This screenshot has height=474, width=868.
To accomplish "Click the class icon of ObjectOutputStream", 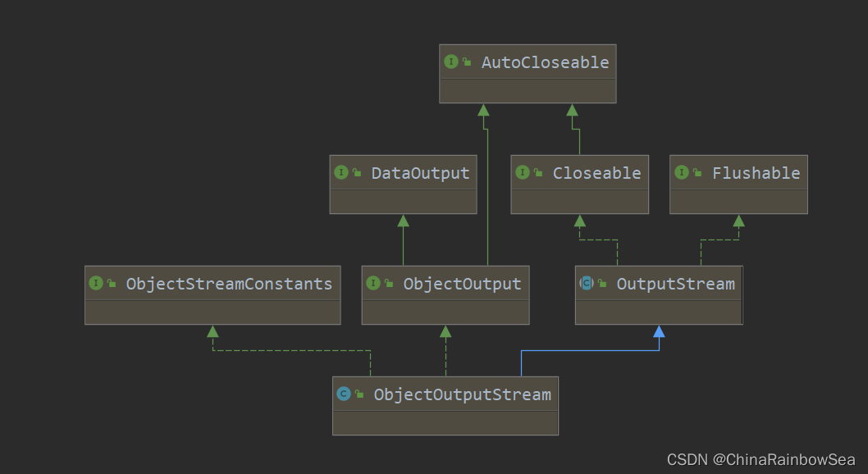I will coord(344,394).
